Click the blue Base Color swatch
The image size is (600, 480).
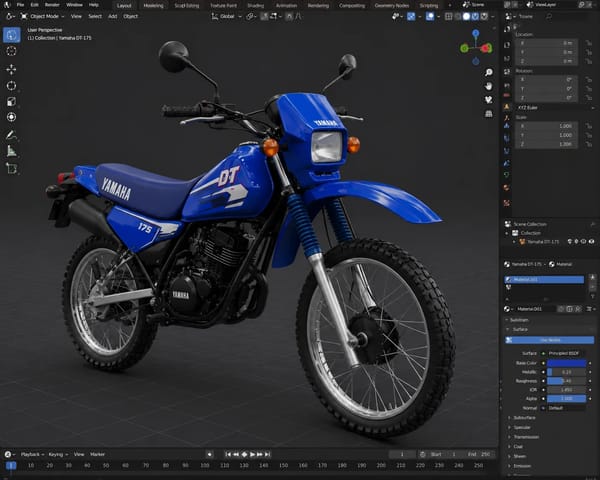click(566, 363)
